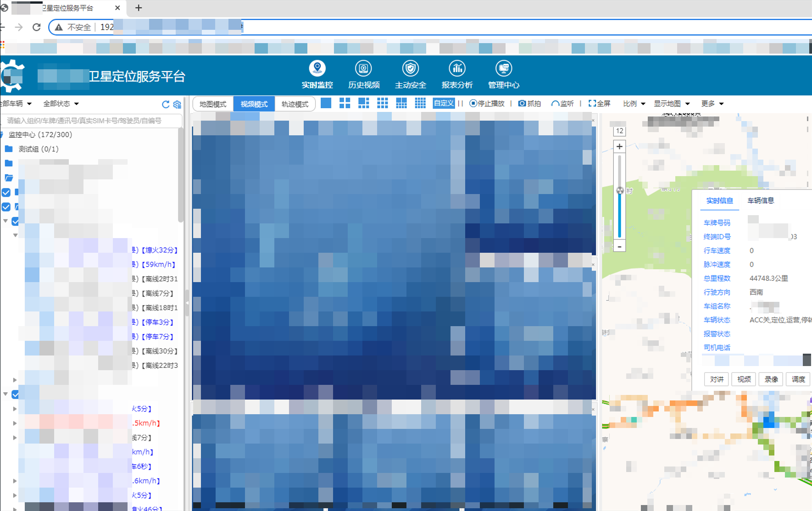Switch to 车辆信息 tab in info panel
The image size is (812, 511).
(x=760, y=200)
